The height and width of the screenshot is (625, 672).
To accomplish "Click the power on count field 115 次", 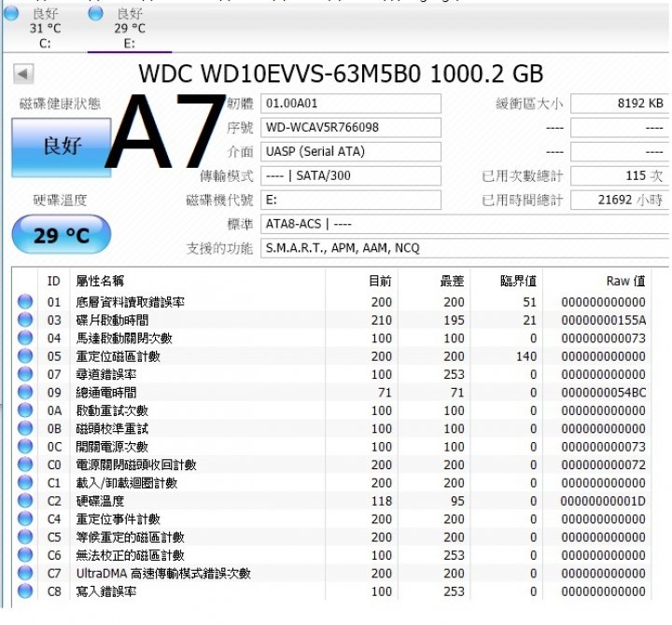I will pos(620,175).
